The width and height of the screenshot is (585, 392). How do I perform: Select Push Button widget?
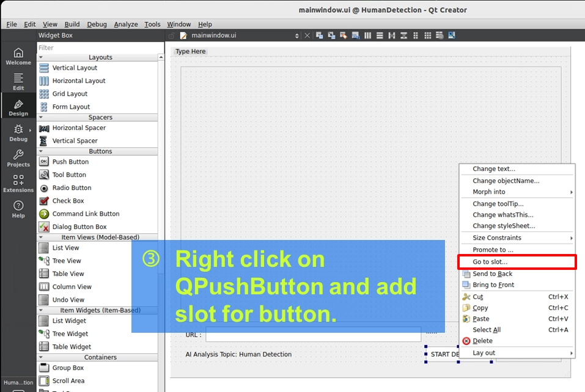click(x=70, y=162)
